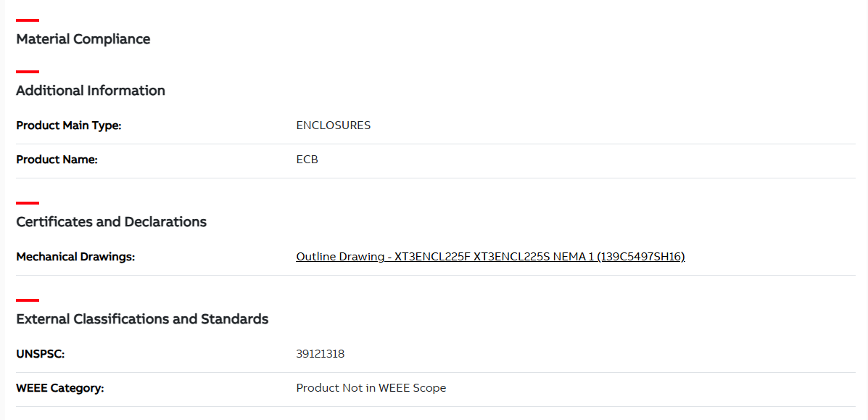Click the Product Name label
Viewport: 868px width, 420px height.
pyautogui.click(x=57, y=160)
